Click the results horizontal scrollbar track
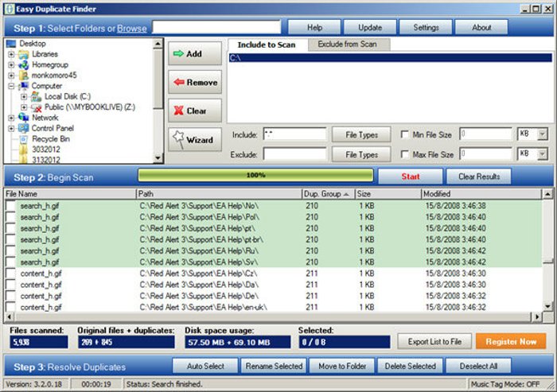Image resolution: width=557 pixels, height=392 pixels. pos(272,316)
